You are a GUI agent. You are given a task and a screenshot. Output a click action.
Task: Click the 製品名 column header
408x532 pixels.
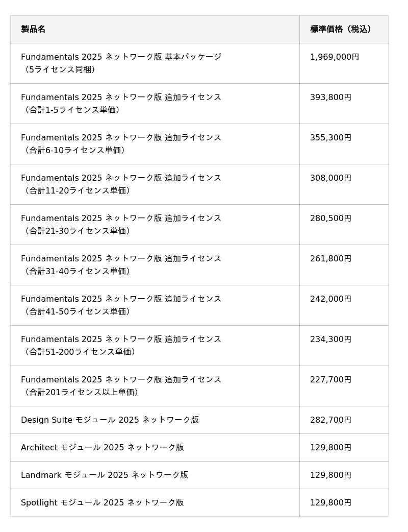[33, 29]
